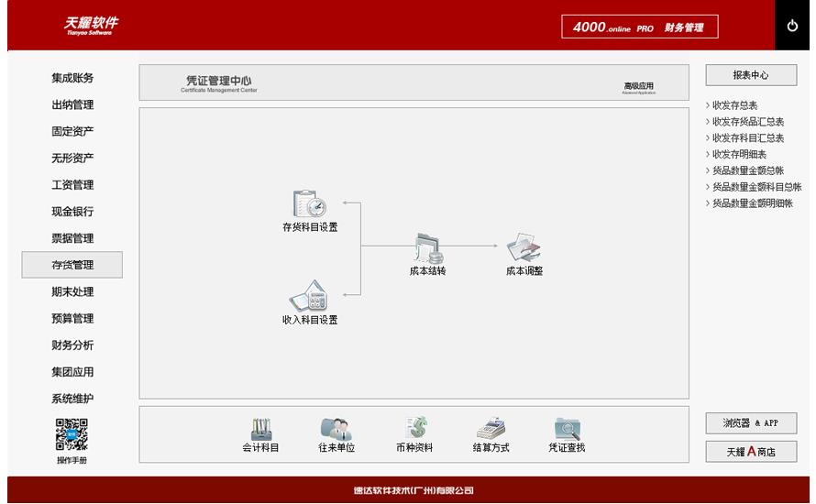Viewport: 816px width, 504px height.
Task: Click the 操作手册 QR code
Action: (x=72, y=434)
